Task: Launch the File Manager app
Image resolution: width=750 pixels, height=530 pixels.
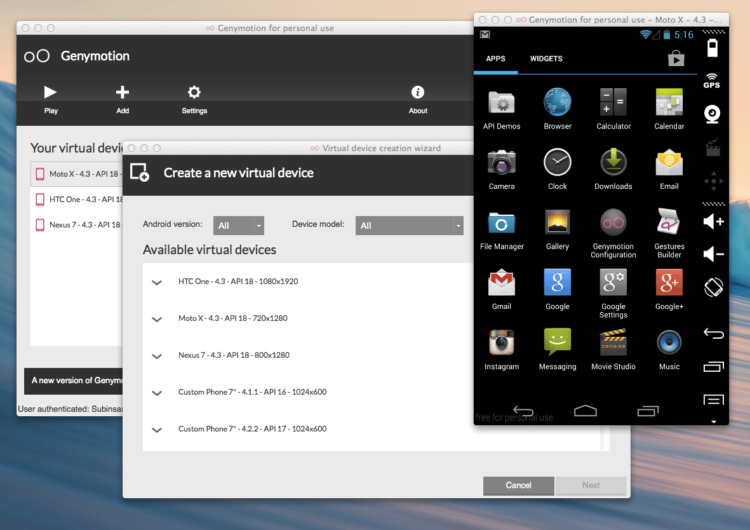Action: click(x=501, y=230)
